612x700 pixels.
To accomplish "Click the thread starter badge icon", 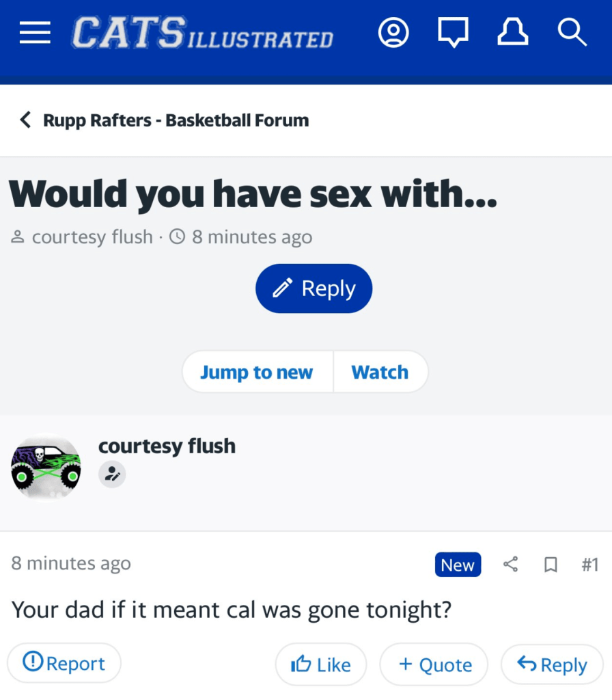I will (112, 474).
